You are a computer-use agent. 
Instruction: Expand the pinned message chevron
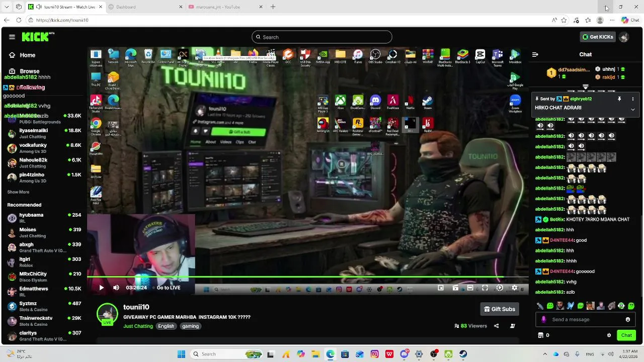[633, 109]
